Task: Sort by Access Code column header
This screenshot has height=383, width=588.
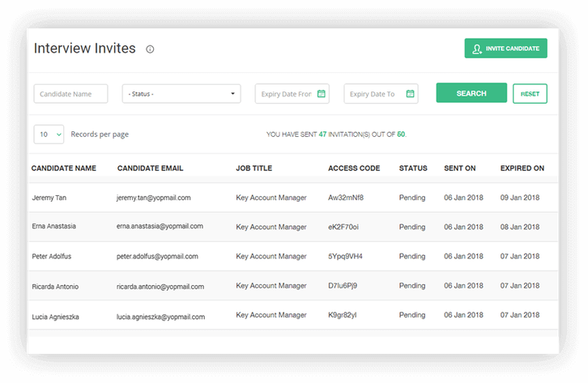Action: click(354, 168)
